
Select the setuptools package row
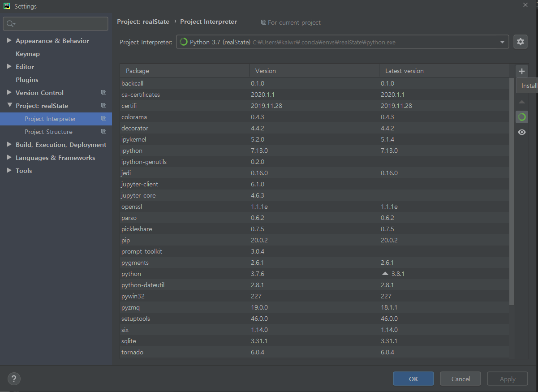[x=314, y=319]
